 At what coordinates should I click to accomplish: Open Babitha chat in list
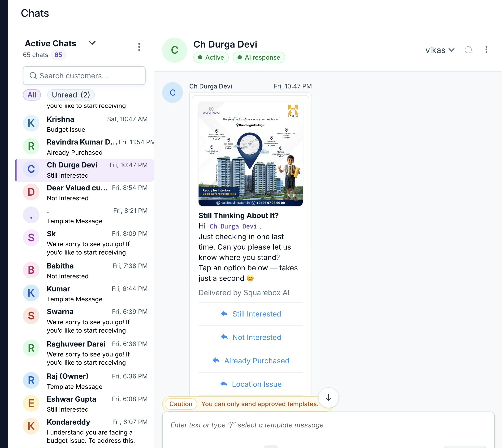[85, 271]
